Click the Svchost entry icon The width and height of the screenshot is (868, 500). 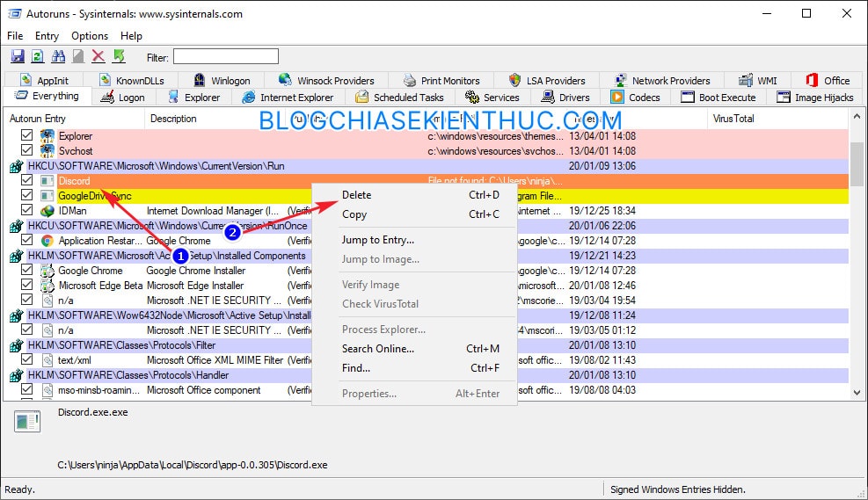(x=47, y=150)
